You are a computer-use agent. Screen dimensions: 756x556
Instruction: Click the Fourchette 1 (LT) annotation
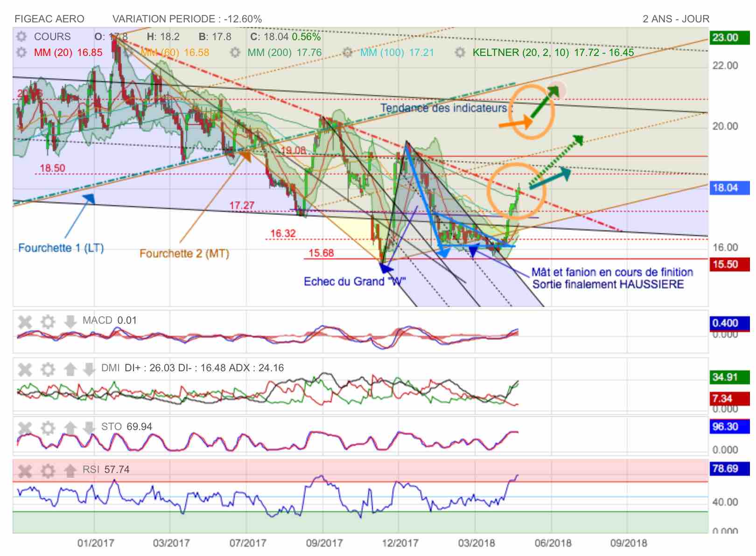(61, 248)
